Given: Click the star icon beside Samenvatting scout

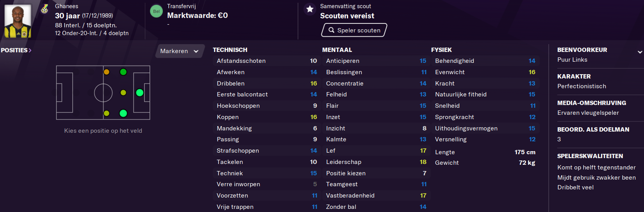Looking at the screenshot, I should (310, 9).
